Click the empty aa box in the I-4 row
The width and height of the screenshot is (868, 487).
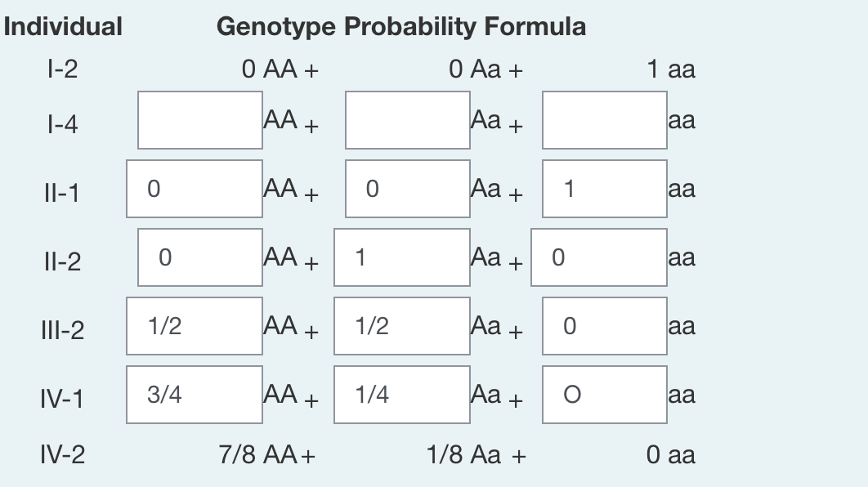point(604,120)
